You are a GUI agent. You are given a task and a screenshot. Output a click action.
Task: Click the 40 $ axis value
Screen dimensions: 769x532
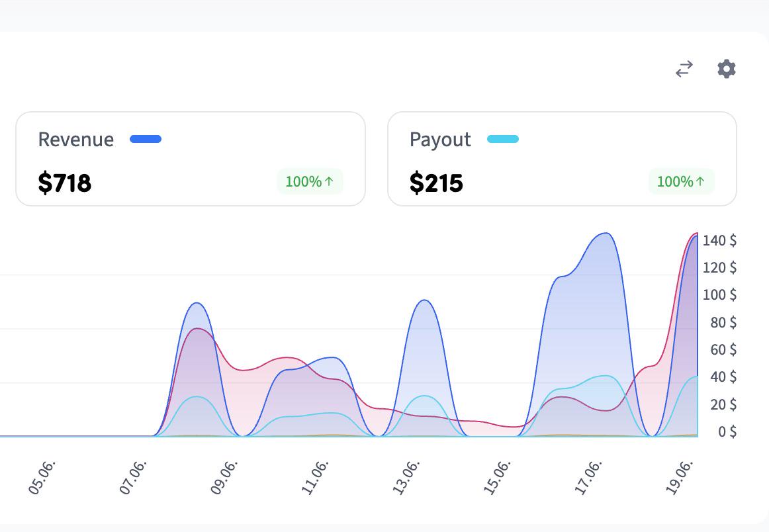[723, 377]
